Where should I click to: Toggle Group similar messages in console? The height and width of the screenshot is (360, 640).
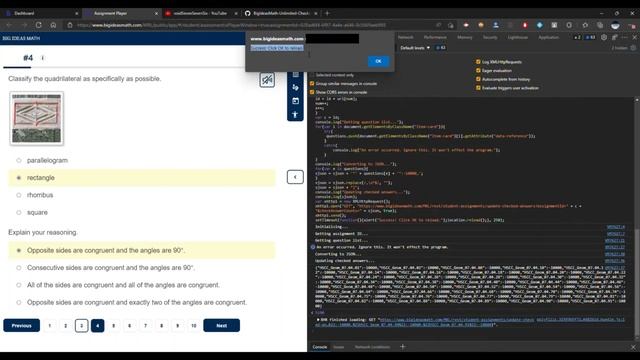click(312, 83)
